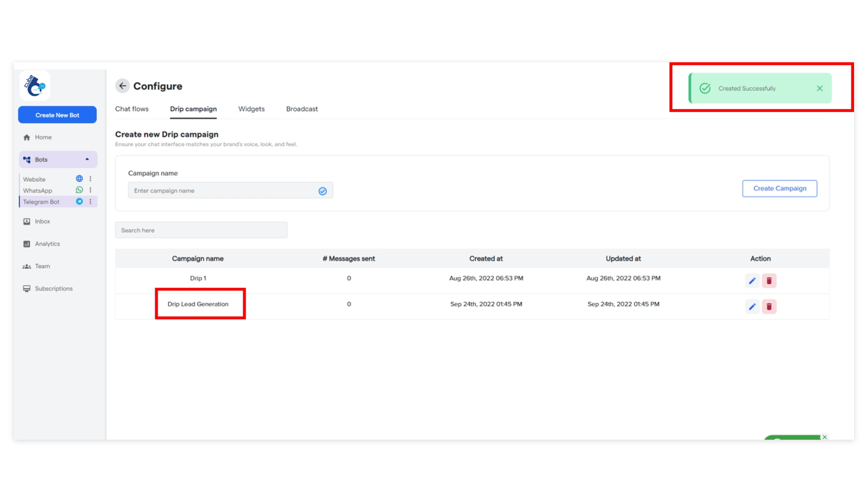Select the Telegram Bot entry
Screen dimensions: 868x502
tap(41, 202)
